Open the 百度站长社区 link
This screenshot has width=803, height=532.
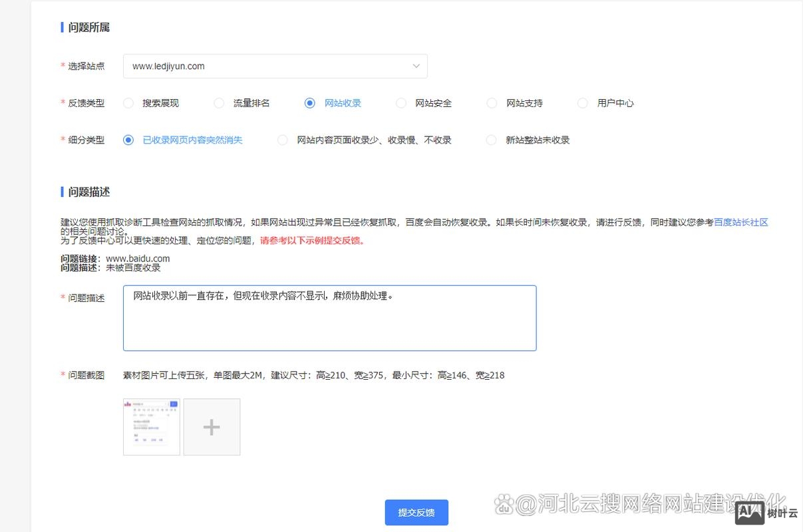pos(741,222)
